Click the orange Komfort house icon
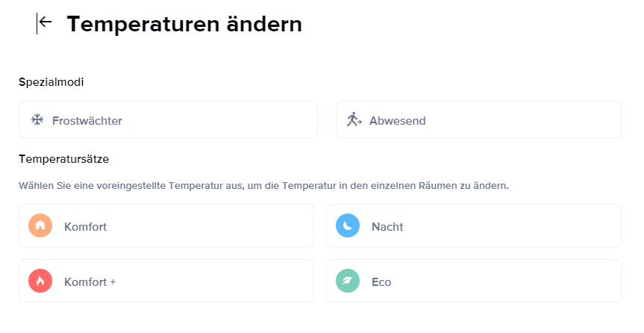644x333 pixels. pyautogui.click(x=40, y=225)
